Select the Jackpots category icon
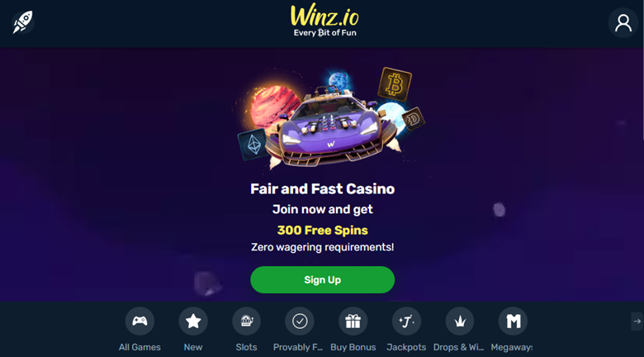Viewport: 644px width, 357px height. point(406,321)
